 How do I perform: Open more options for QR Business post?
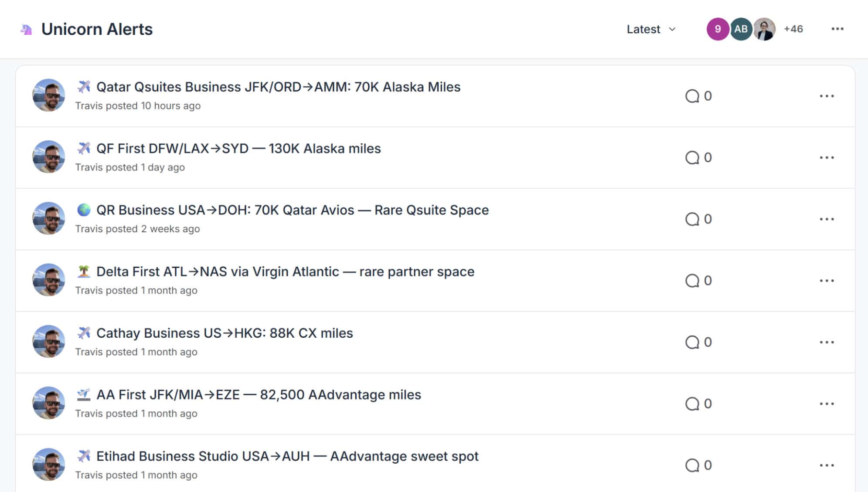point(827,219)
